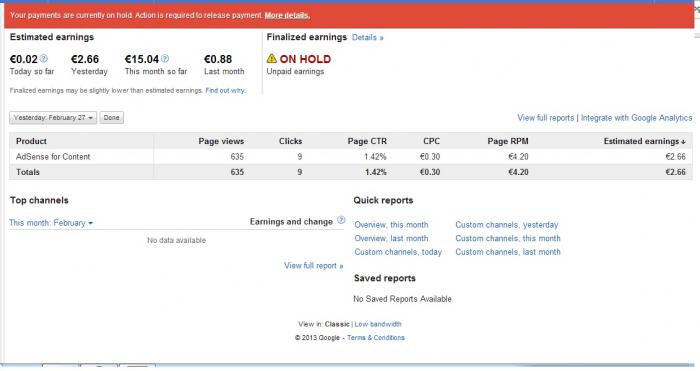Viewport: 700px width, 371px height.
Task: Click the CPC column header
Action: [x=431, y=141]
